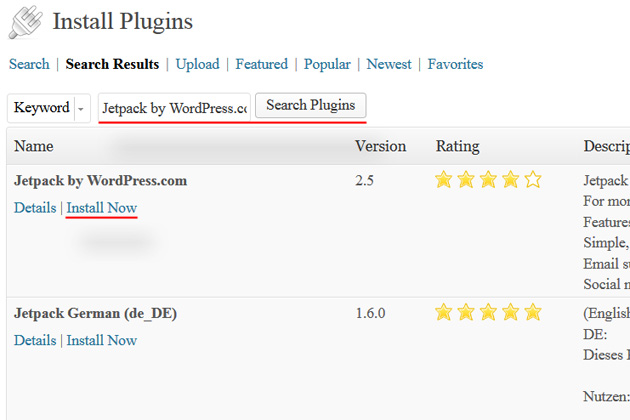View the Popular plugins tab
The image size is (630, 420).
327,64
